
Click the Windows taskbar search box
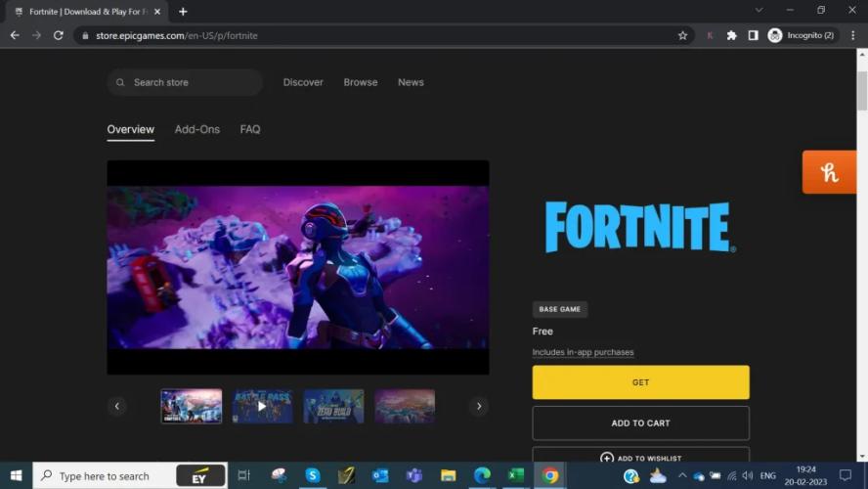coord(130,475)
